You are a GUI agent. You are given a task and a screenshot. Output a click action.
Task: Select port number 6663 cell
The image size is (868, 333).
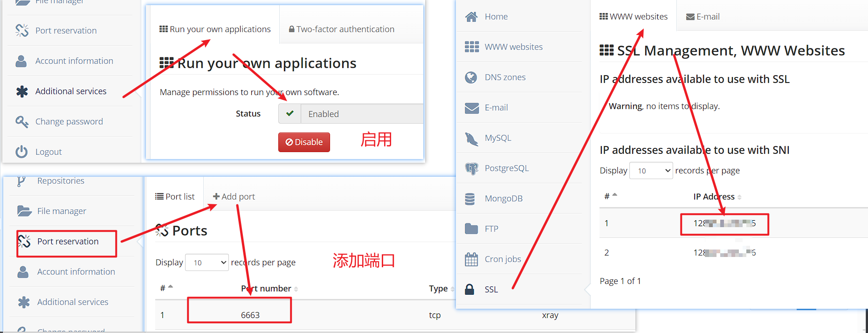pyautogui.click(x=250, y=315)
